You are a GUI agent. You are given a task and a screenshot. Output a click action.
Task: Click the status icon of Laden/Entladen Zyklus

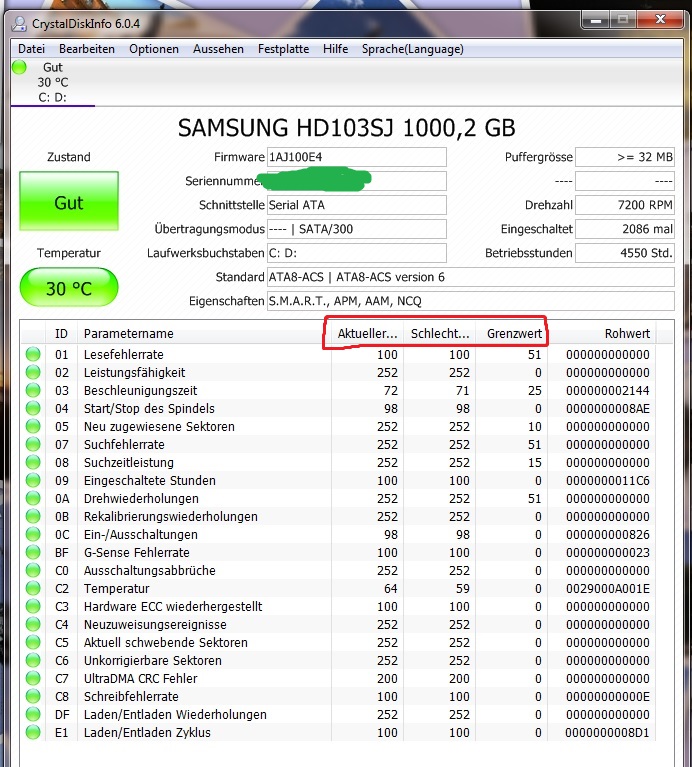click(33, 732)
